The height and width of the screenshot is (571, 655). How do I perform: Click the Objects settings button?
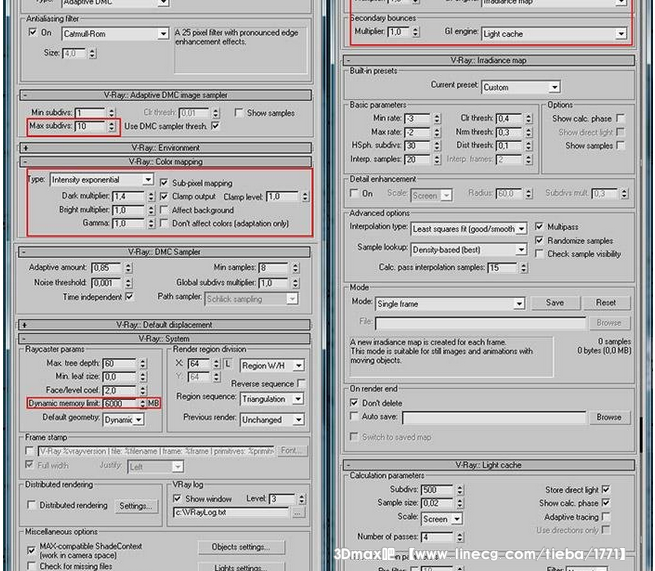point(241,547)
